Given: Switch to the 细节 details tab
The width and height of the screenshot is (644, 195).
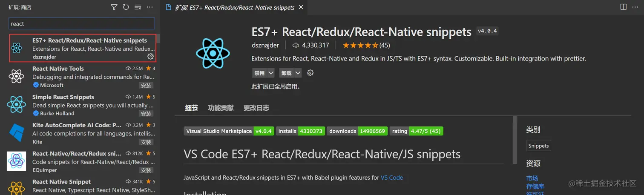Looking at the screenshot, I should tap(192, 108).
